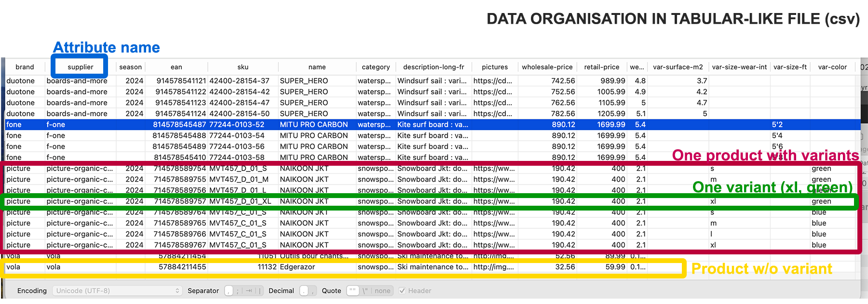The height and width of the screenshot is (304, 868).
Task: Choose the pipe separator option
Action: pyautogui.click(x=259, y=291)
